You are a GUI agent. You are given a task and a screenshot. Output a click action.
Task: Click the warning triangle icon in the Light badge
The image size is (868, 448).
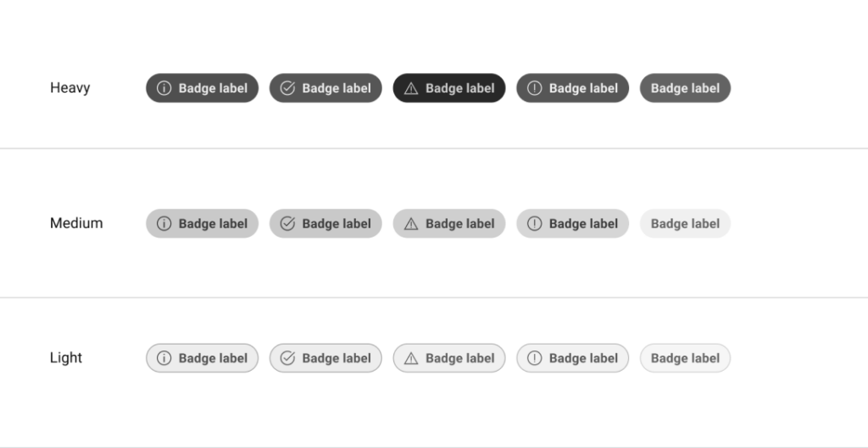point(411,358)
